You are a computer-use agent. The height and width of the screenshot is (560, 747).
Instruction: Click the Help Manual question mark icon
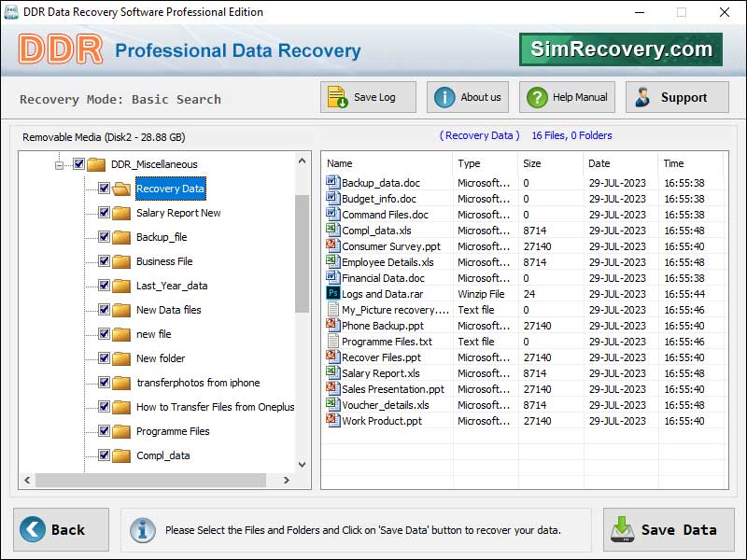[x=537, y=97]
